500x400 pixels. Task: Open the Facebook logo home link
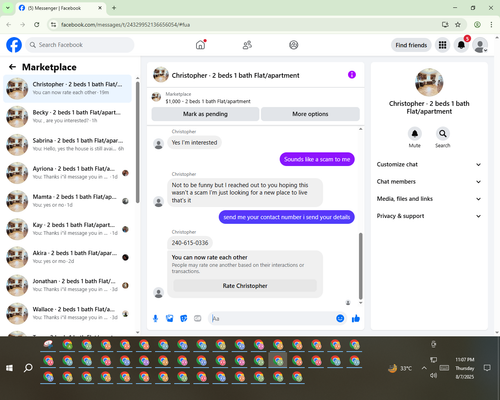(x=14, y=45)
